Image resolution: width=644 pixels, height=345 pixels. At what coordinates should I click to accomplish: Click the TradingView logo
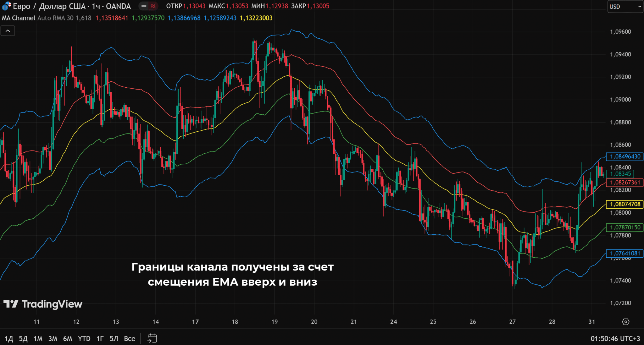pyautogui.click(x=43, y=304)
